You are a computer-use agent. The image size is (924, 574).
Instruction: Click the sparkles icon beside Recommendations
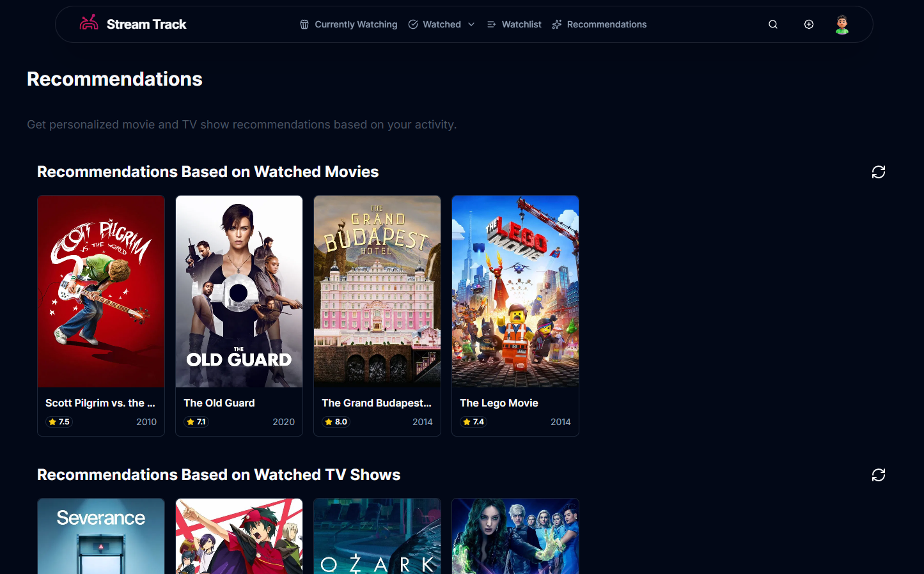556,24
